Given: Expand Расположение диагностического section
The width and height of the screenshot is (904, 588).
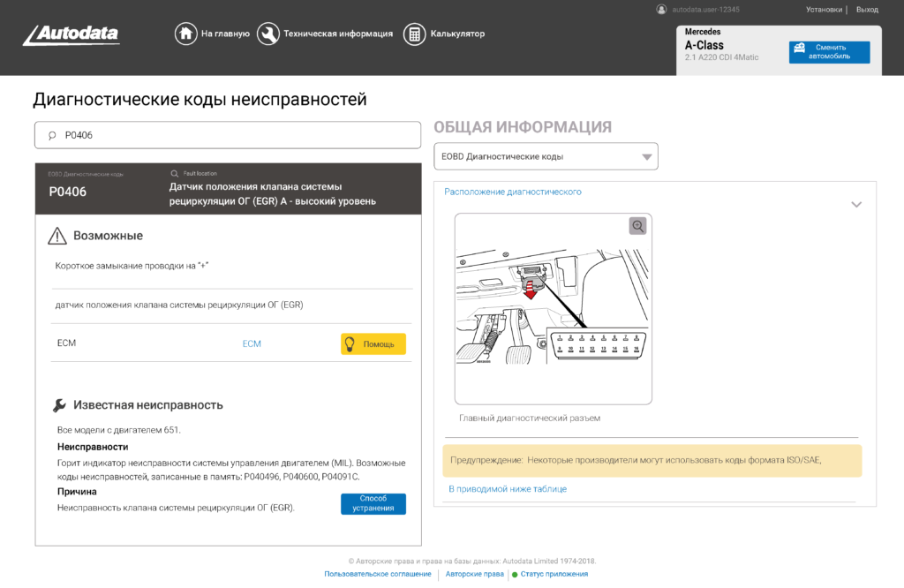Looking at the screenshot, I should [x=512, y=192].
